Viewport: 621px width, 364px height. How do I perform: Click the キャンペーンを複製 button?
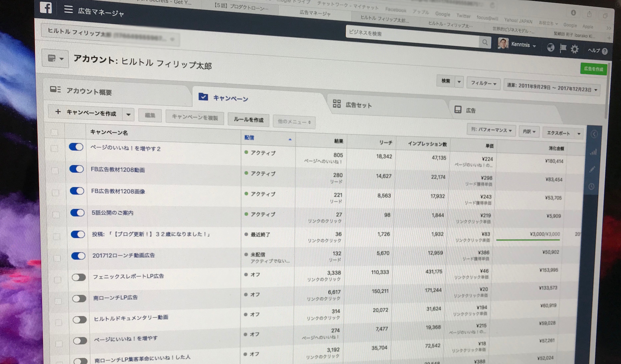coord(195,117)
